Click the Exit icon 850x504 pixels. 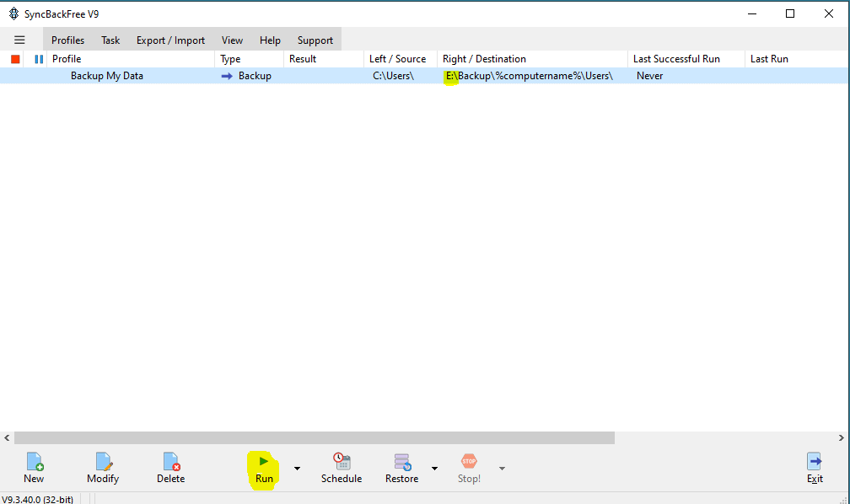[x=815, y=463]
